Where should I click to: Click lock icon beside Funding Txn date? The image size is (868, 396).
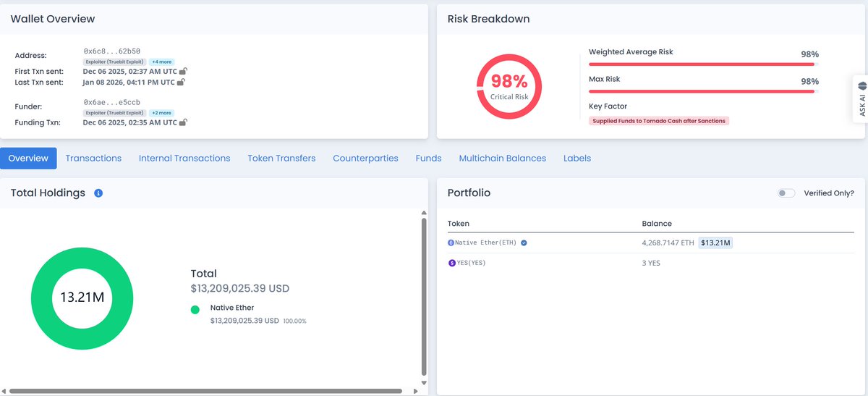pyautogui.click(x=183, y=122)
